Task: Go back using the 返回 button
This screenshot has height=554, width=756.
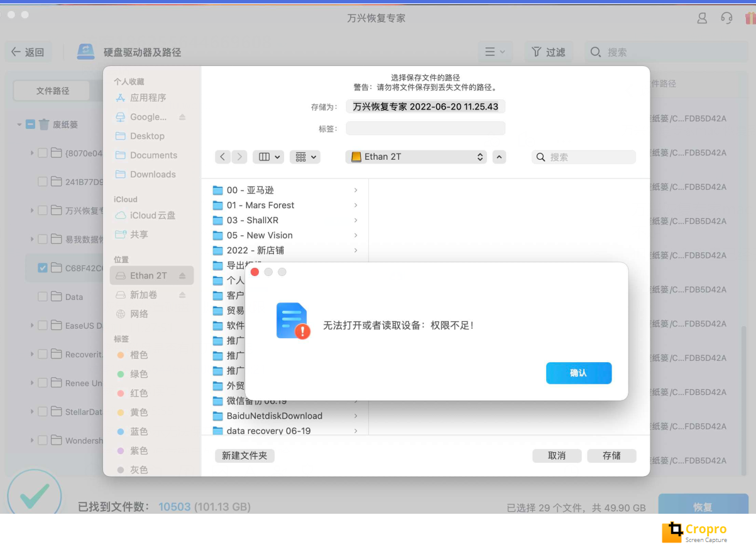Action: click(28, 52)
